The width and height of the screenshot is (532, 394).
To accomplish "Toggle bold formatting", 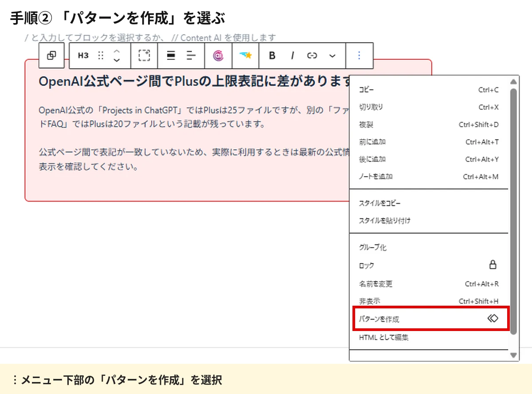I will coord(272,55).
